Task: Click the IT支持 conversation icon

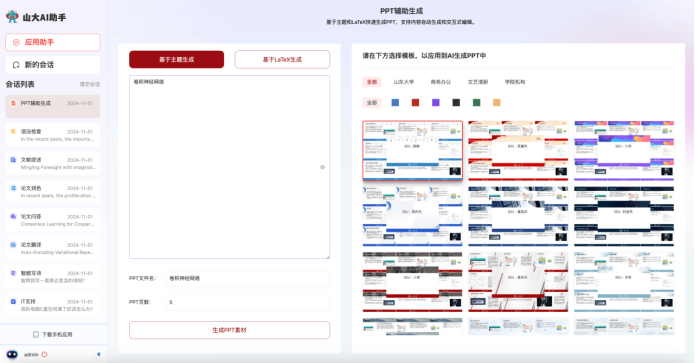Action: coord(13,301)
